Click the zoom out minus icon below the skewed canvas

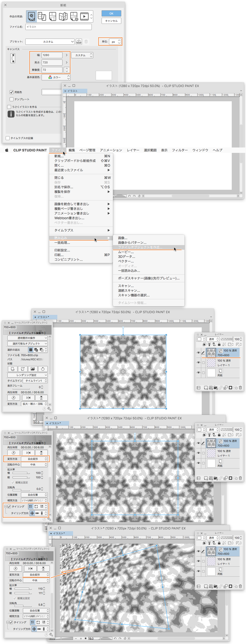(x=76, y=639)
